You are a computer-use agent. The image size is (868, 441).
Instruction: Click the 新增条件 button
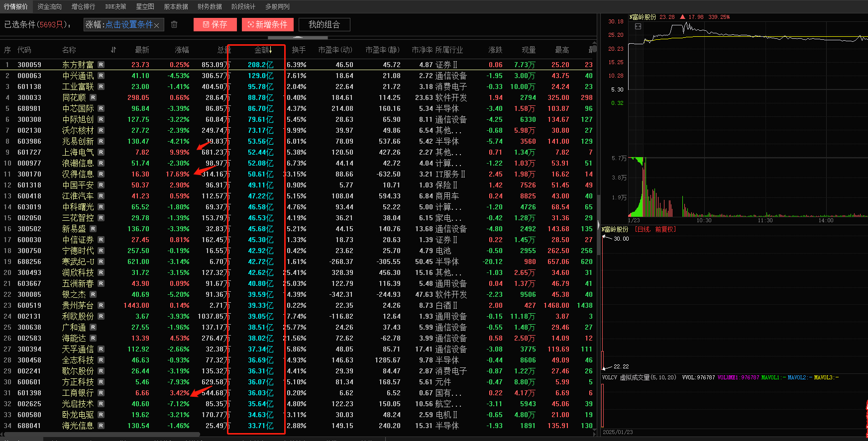tap(268, 24)
